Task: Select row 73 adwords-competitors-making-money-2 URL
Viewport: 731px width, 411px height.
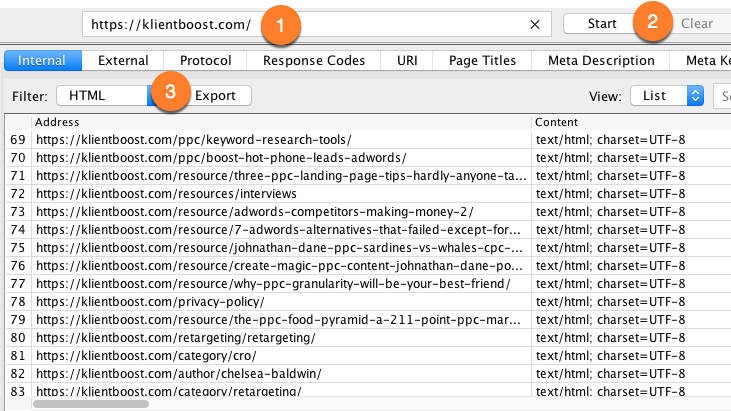Action: (282, 212)
